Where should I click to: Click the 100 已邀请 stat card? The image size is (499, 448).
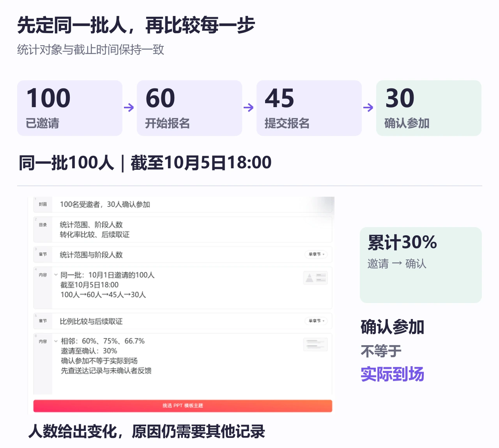[x=70, y=108]
